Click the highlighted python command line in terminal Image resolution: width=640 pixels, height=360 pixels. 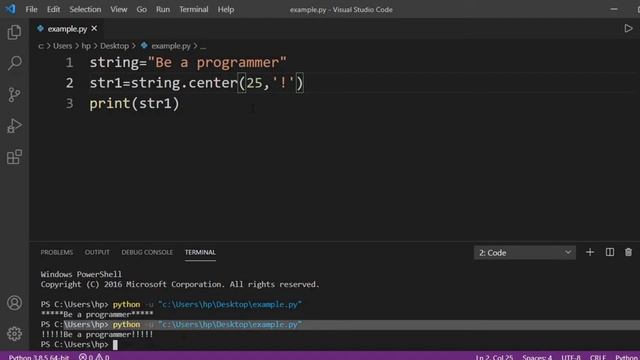click(x=171, y=324)
